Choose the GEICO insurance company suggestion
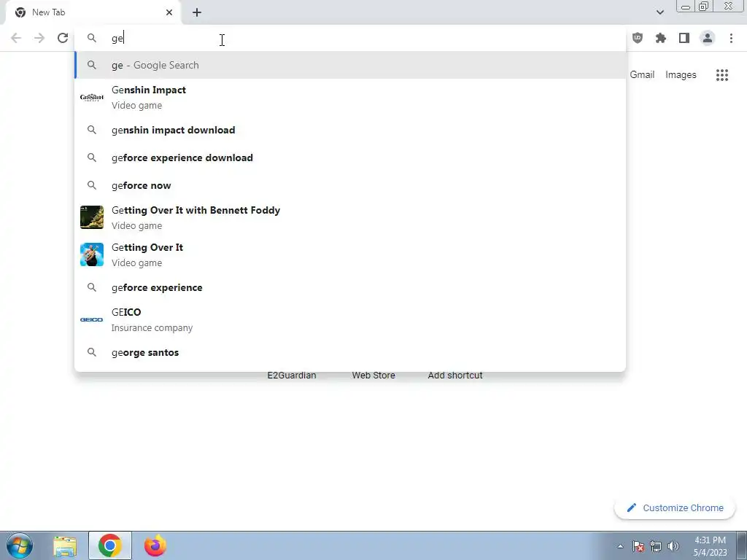This screenshot has height=560, width=747. point(350,319)
